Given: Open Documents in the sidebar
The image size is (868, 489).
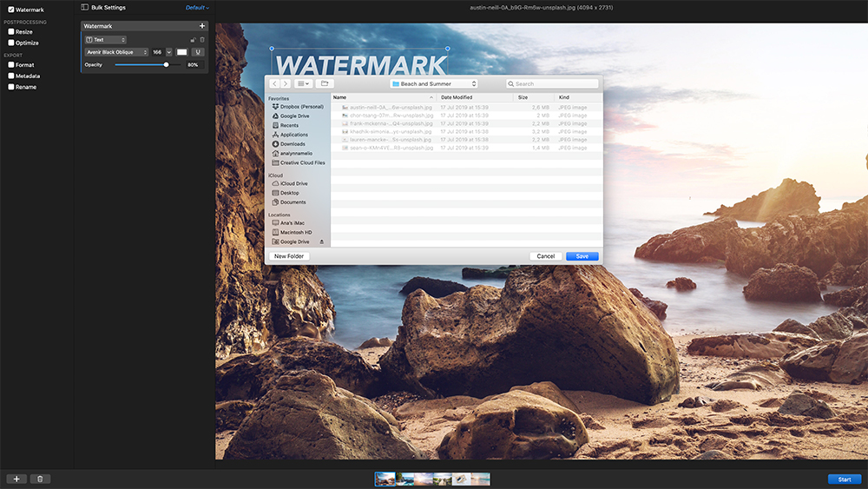Looking at the screenshot, I should coord(289,202).
